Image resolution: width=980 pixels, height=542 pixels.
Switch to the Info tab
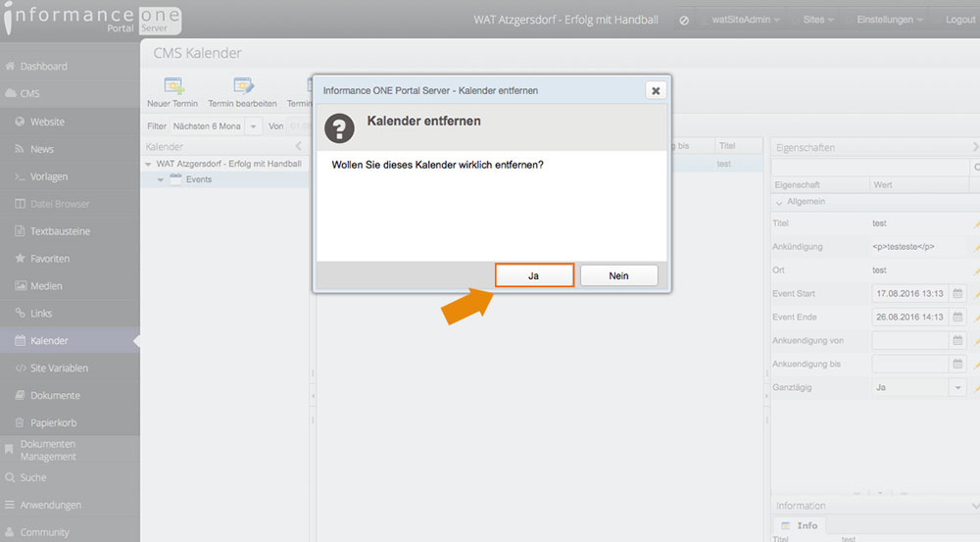(x=800, y=525)
